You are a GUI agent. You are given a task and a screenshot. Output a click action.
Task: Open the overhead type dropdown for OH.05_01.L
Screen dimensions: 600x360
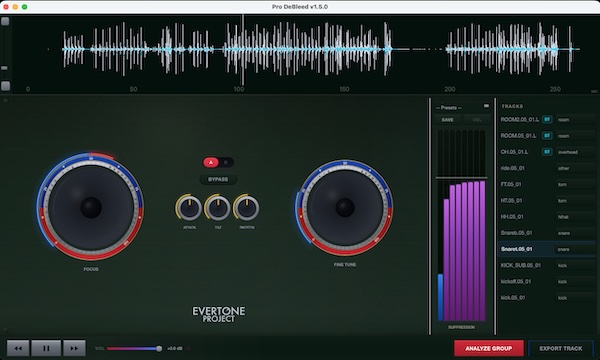click(x=575, y=152)
